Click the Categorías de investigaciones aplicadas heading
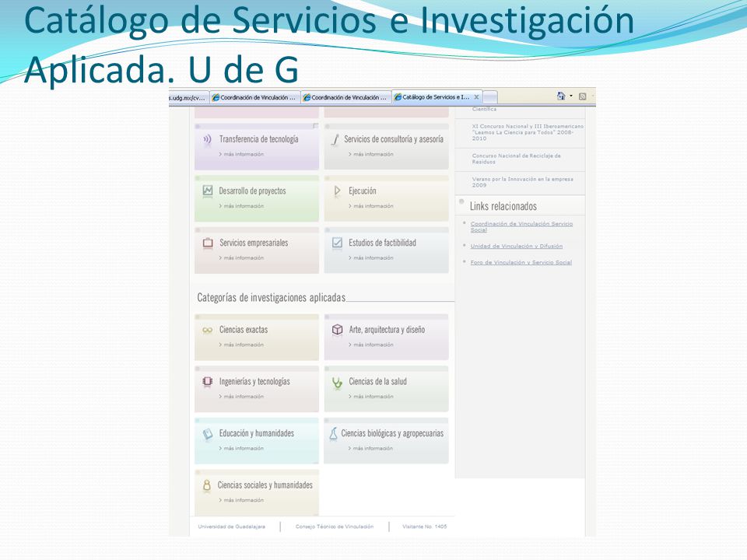This screenshot has width=747, height=560. [271, 298]
